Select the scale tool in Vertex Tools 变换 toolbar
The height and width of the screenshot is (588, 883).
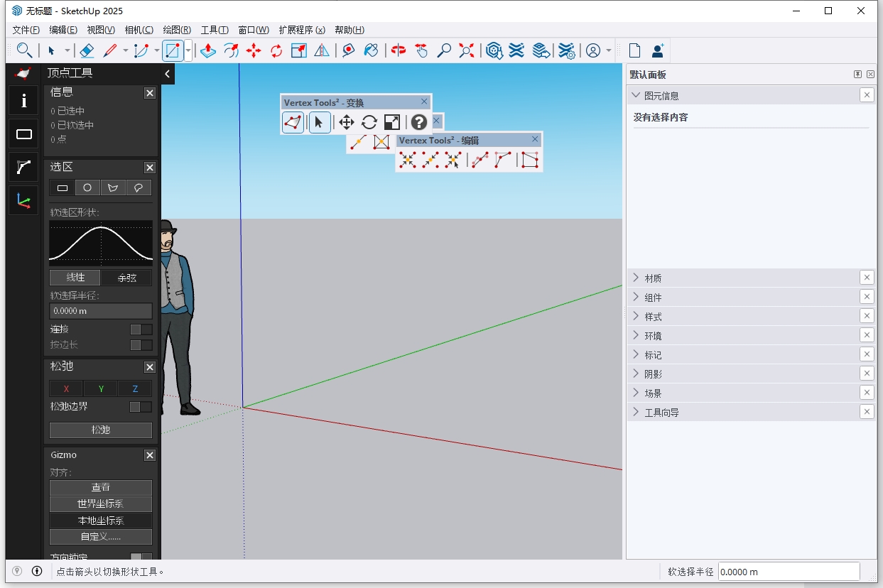[391, 121]
